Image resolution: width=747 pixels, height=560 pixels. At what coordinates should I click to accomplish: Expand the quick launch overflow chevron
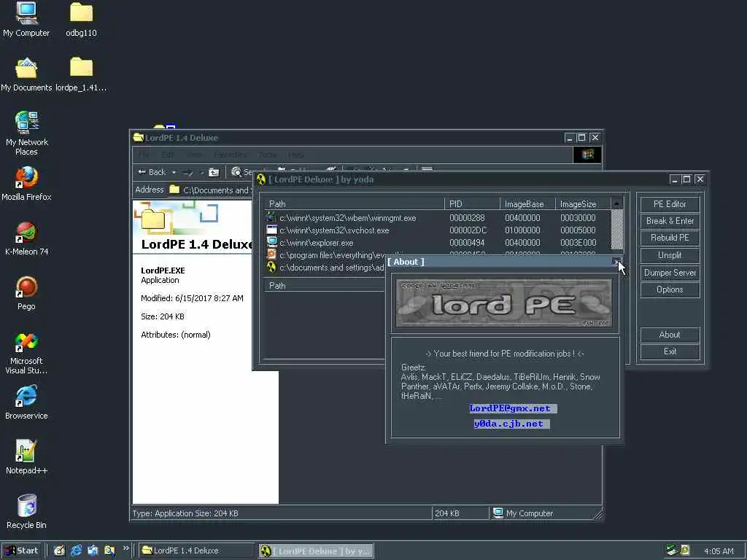coord(125,548)
